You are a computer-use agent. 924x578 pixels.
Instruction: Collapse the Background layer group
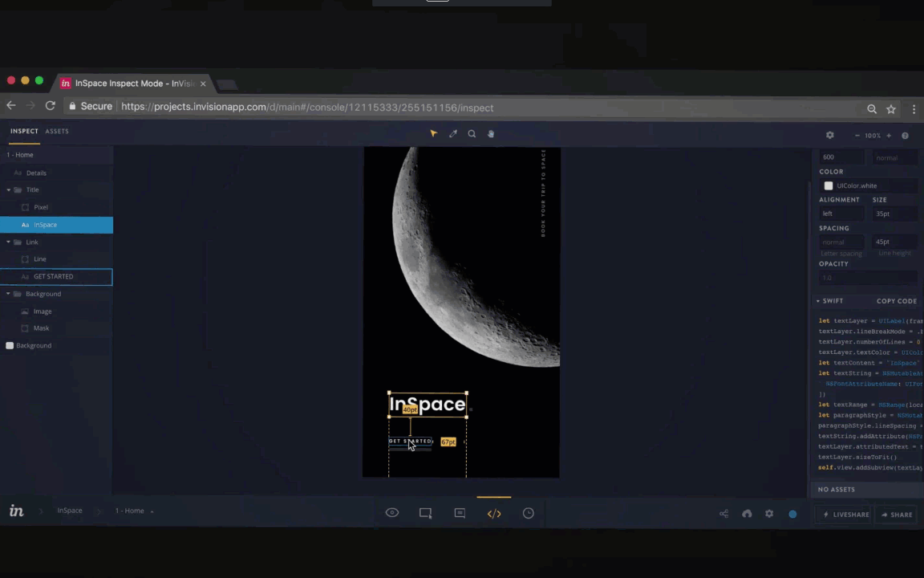click(8, 294)
